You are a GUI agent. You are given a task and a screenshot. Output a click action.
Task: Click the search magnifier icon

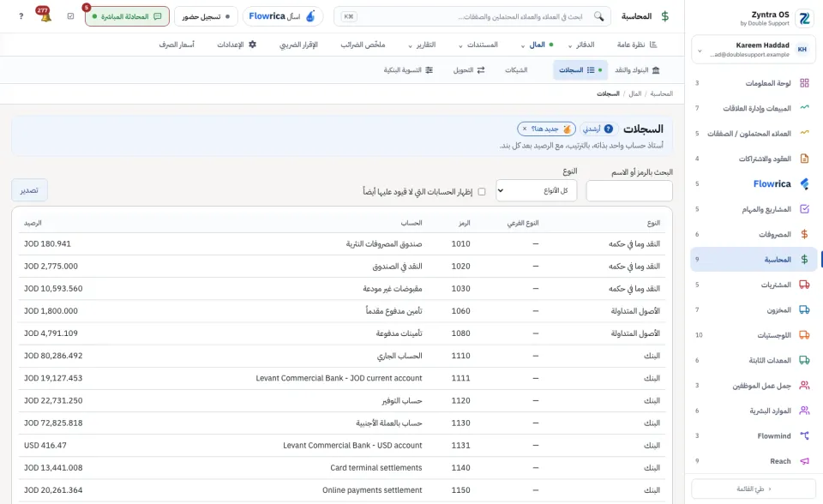coord(599,16)
